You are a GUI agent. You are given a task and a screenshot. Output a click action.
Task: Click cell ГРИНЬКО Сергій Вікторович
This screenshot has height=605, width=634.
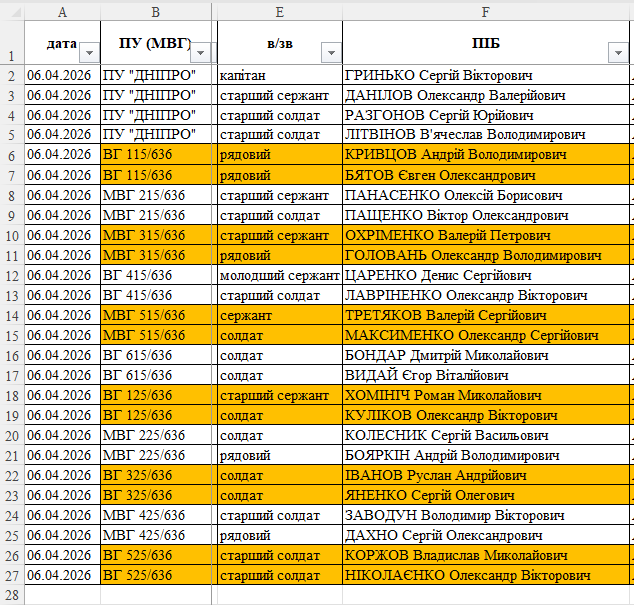[486, 75]
